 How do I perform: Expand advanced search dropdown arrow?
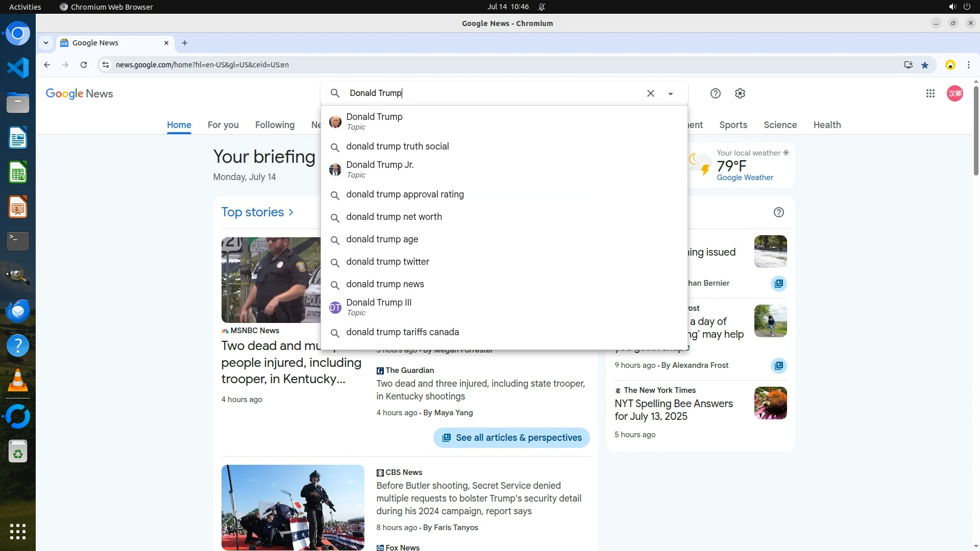[x=671, y=94]
